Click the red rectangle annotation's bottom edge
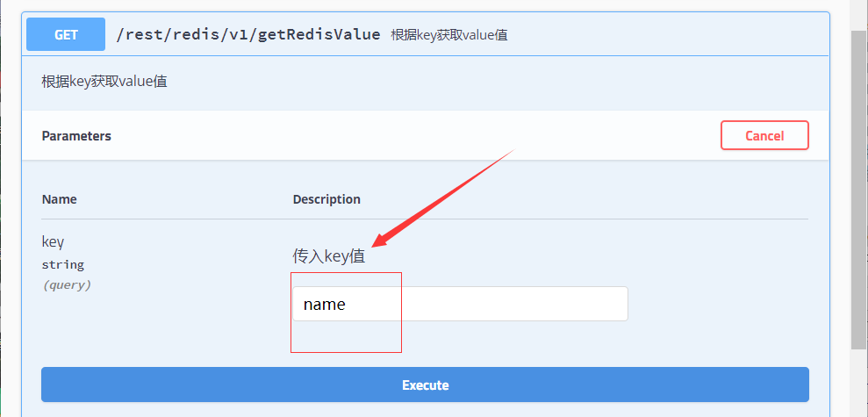 click(x=346, y=352)
